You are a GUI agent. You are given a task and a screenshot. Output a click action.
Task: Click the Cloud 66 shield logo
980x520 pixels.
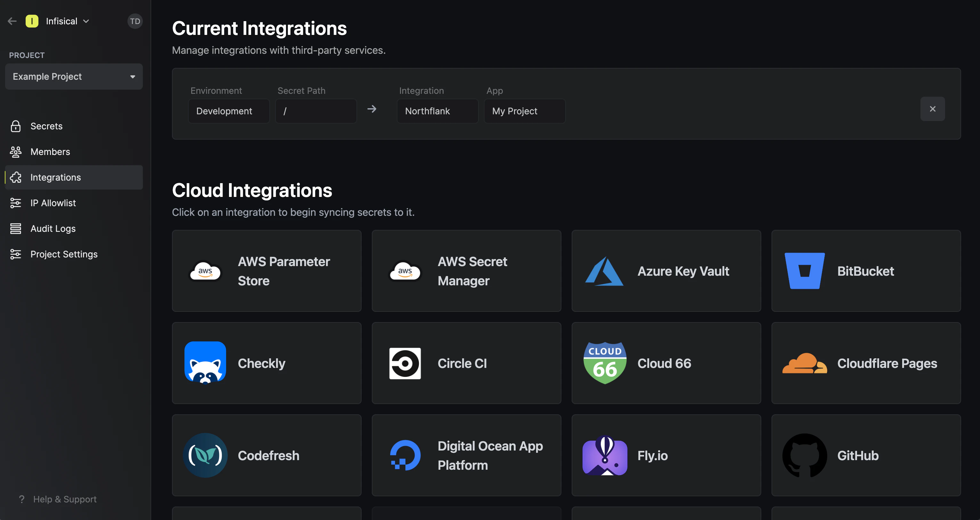point(605,363)
